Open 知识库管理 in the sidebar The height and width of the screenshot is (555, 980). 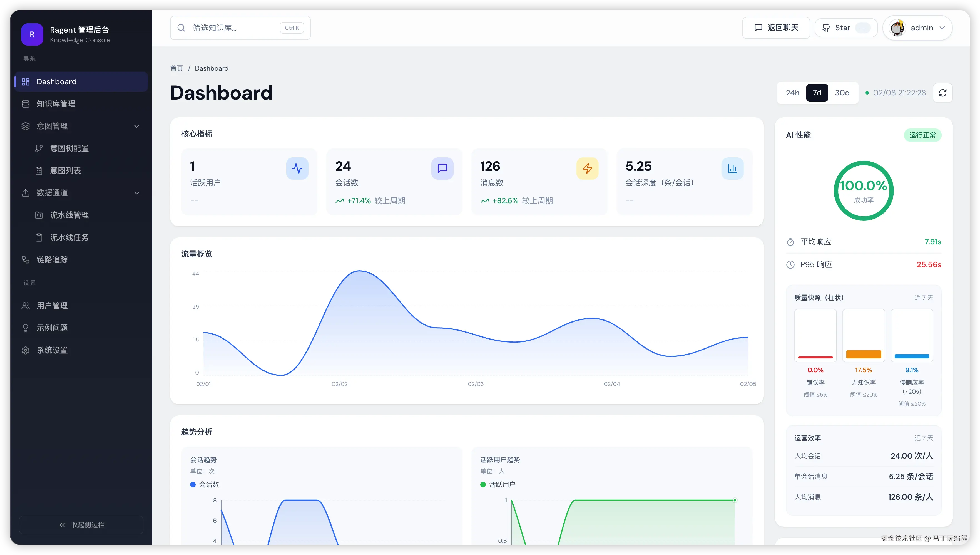point(56,104)
